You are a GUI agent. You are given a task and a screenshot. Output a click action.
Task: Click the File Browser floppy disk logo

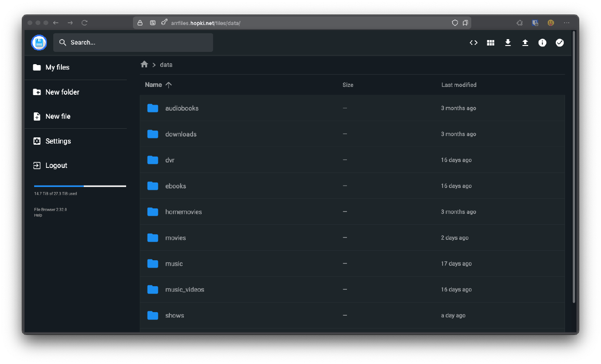pyautogui.click(x=39, y=42)
